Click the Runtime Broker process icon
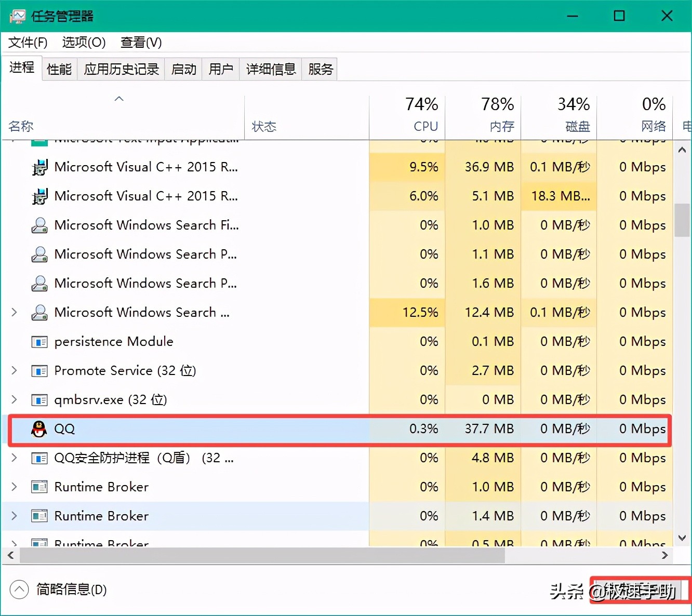 pos(39,487)
